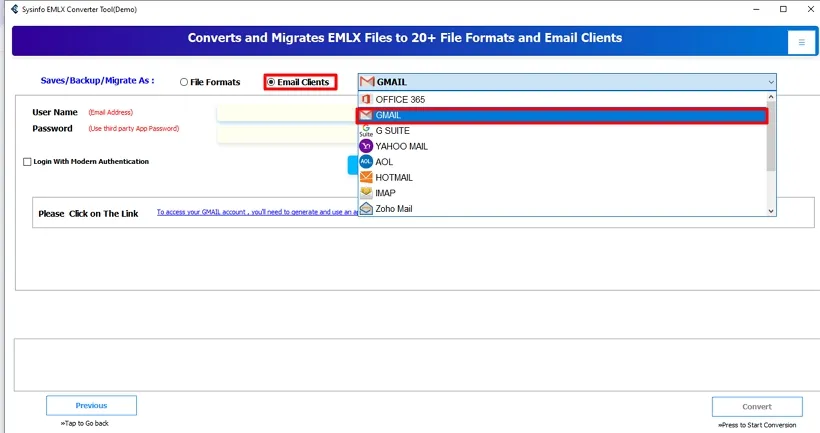Select the File Formats radio button
The width and height of the screenshot is (820, 433).
(x=184, y=82)
